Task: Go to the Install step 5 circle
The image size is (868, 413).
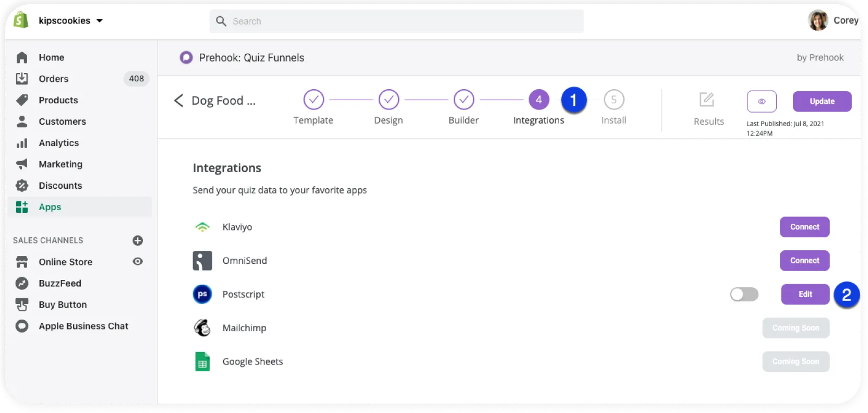Action: click(x=614, y=100)
